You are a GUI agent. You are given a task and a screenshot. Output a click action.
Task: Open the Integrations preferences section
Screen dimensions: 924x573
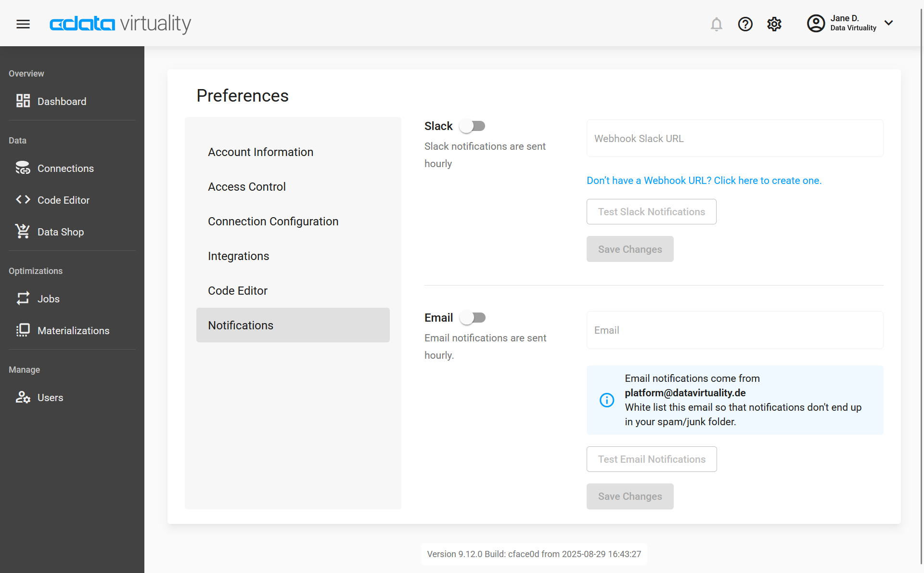[238, 256]
